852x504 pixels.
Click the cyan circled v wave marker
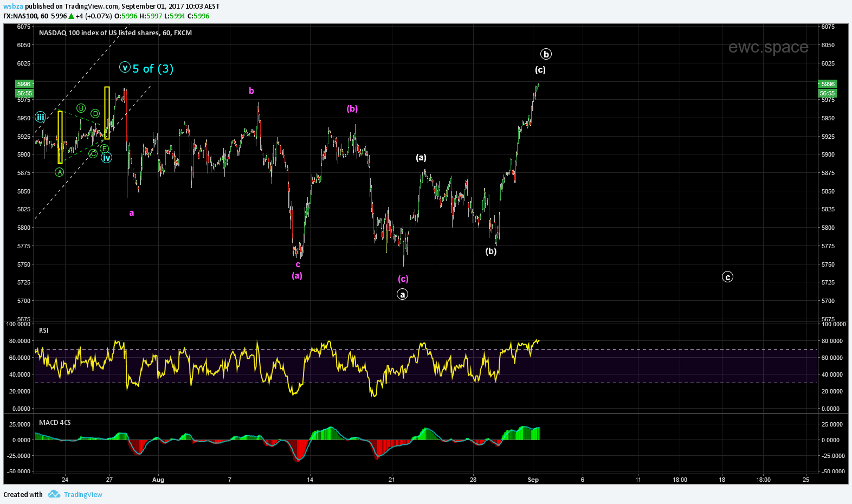[125, 68]
